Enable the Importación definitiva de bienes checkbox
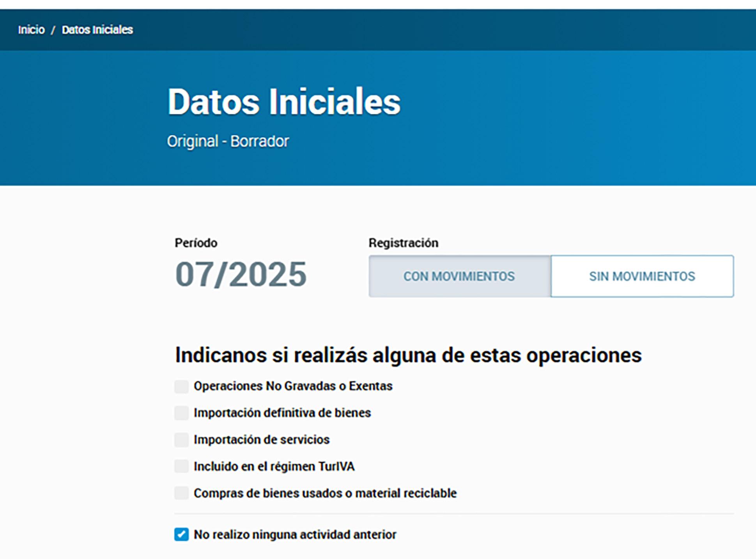The height and width of the screenshot is (559, 756). coord(181,413)
